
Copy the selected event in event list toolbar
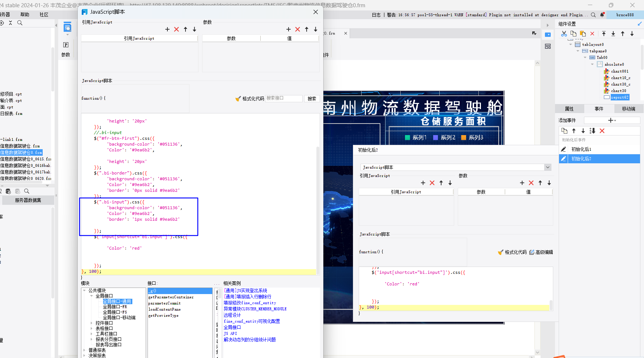click(564, 131)
